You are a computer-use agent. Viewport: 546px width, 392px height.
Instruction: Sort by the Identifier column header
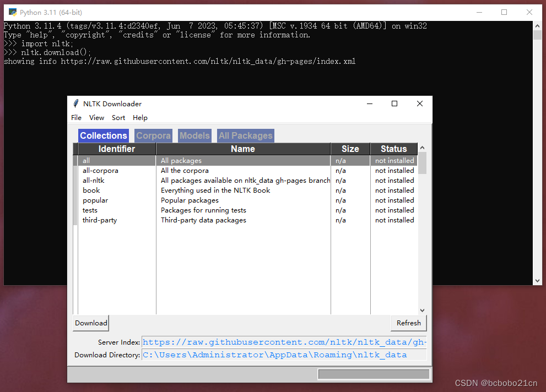click(x=117, y=149)
